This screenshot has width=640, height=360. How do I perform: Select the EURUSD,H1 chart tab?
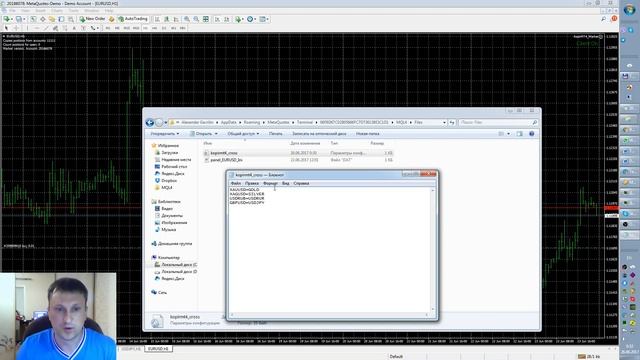(158, 349)
